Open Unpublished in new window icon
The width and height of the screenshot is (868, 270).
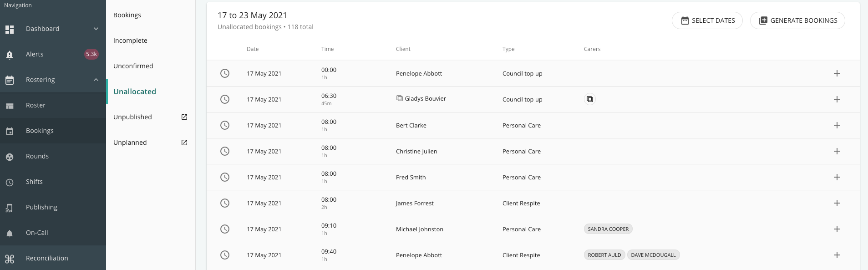[184, 117]
